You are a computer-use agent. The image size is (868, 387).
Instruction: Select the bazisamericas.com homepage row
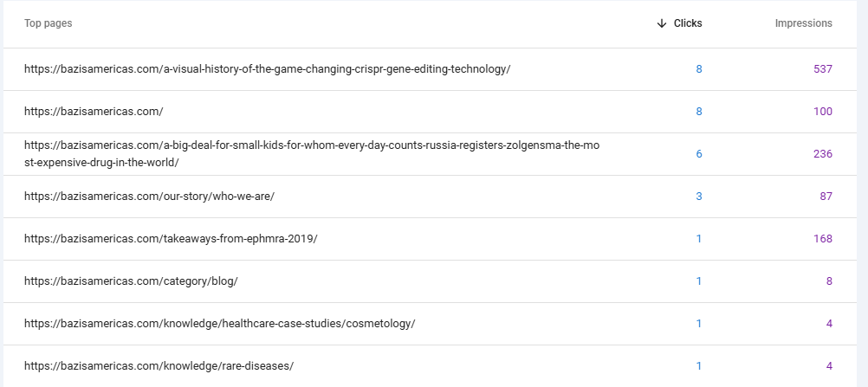[94, 111]
